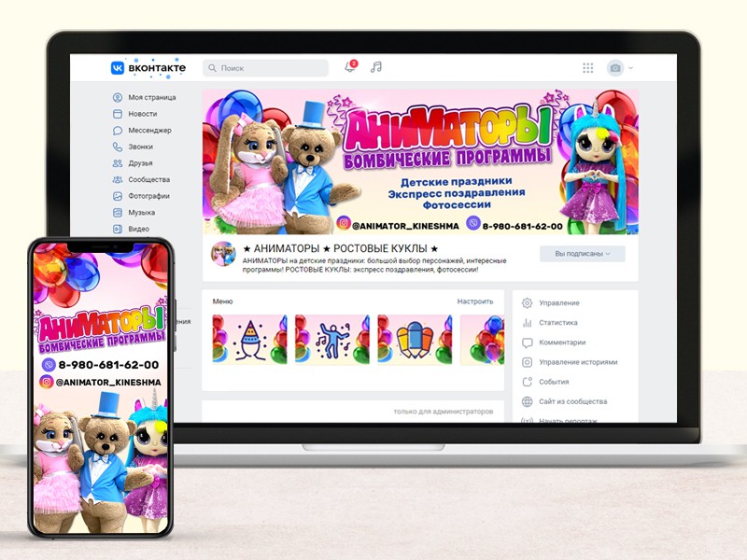Tap @ANIMATOR_KINESHMA on the phone screen
The image size is (747, 560).
tap(108, 383)
